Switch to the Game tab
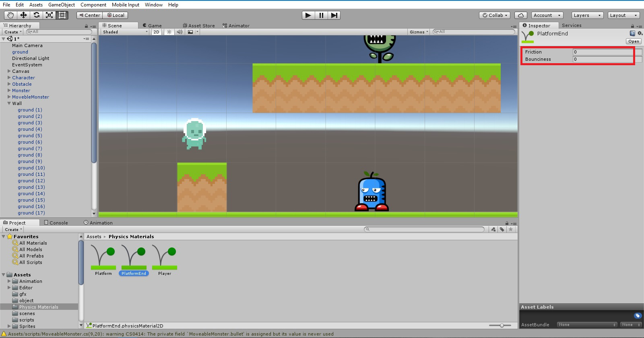The width and height of the screenshot is (644, 338). click(x=152, y=25)
